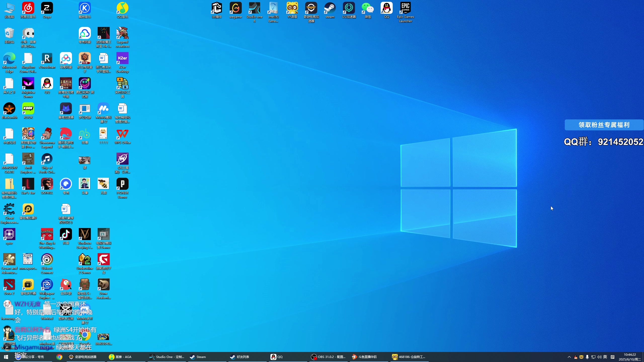Expand hidden system tray icons chevron
The image size is (644, 362).
(569, 357)
